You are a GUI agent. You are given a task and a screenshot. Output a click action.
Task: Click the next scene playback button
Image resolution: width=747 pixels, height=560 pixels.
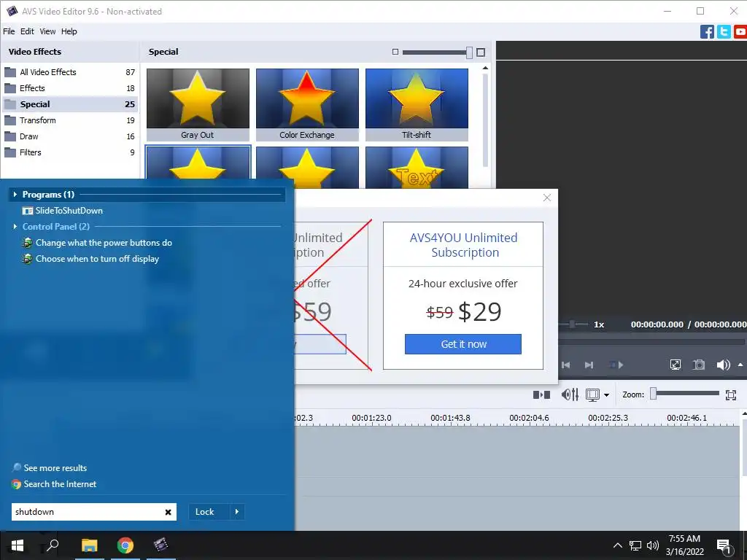[616, 365]
